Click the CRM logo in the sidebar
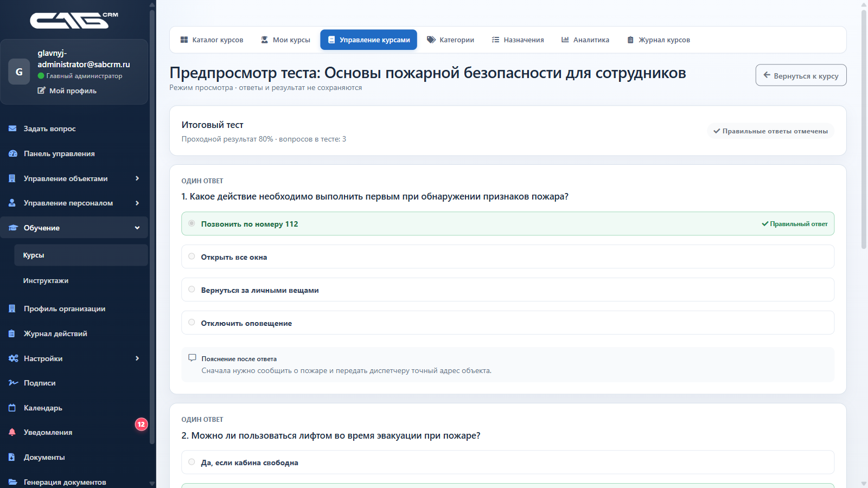Screen dimensions: 868x488 tap(74, 20)
